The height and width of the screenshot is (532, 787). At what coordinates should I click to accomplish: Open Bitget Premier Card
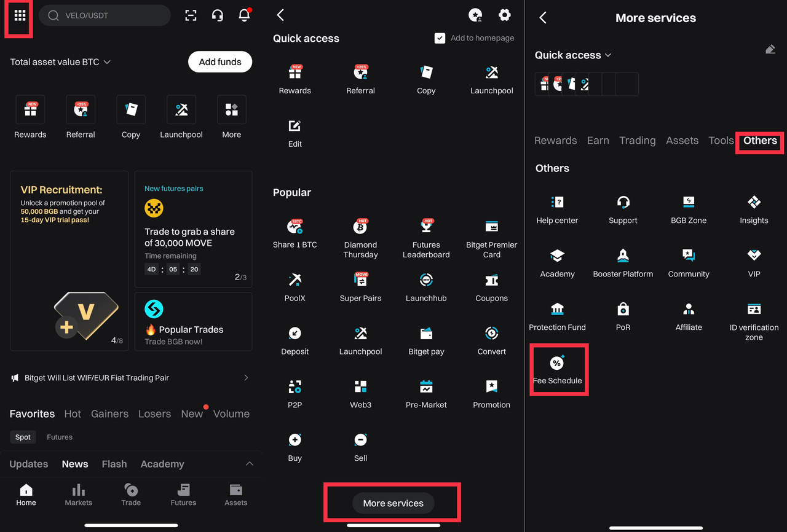[491, 239]
